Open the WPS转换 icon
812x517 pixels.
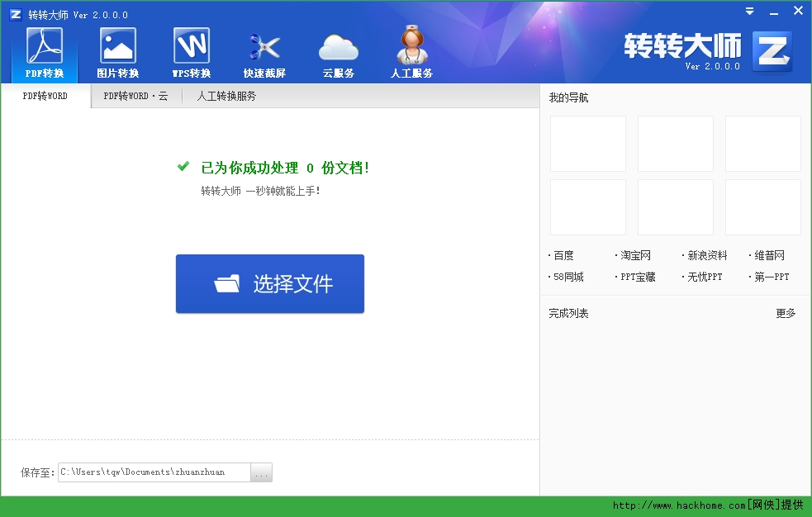tap(192, 54)
